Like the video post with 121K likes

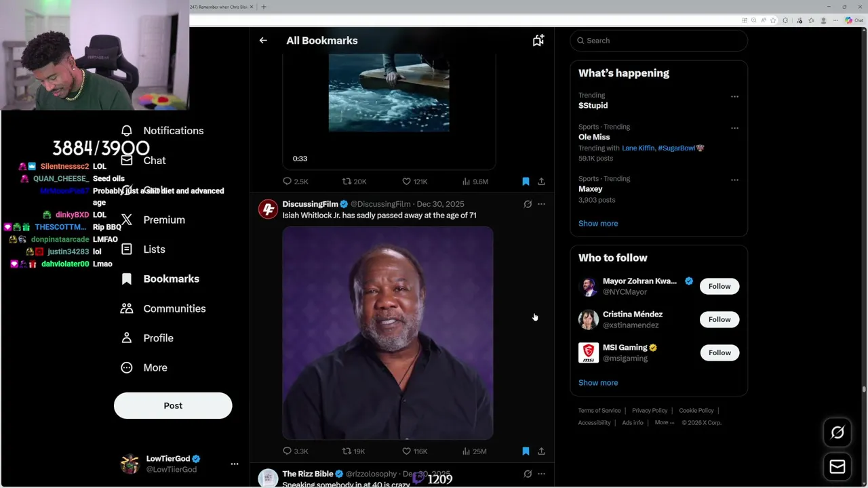click(x=415, y=182)
